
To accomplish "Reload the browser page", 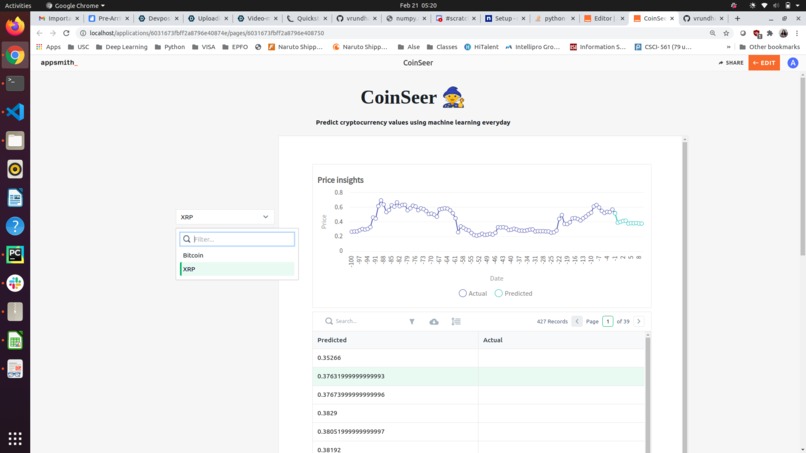I will [x=66, y=33].
